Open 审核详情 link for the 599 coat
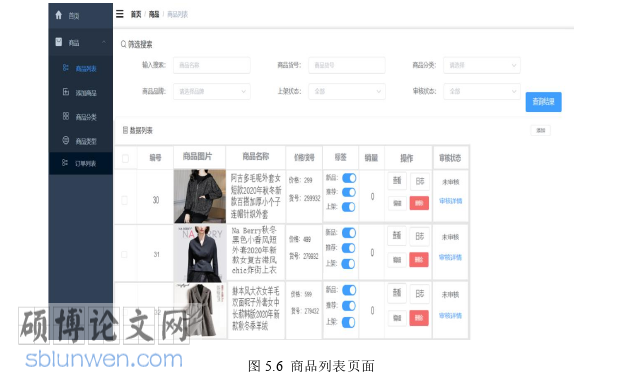 click(450, 316)
